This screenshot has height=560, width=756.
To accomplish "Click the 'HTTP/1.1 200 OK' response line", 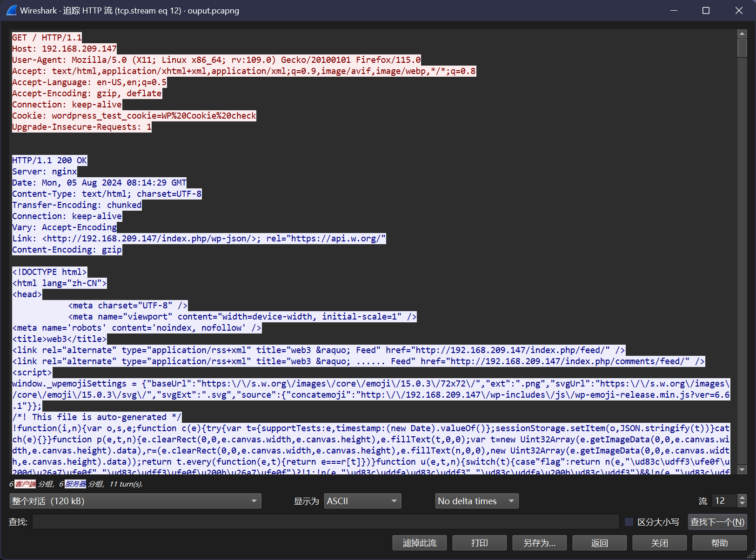I will pyautogui.click(x=50, y=160).
